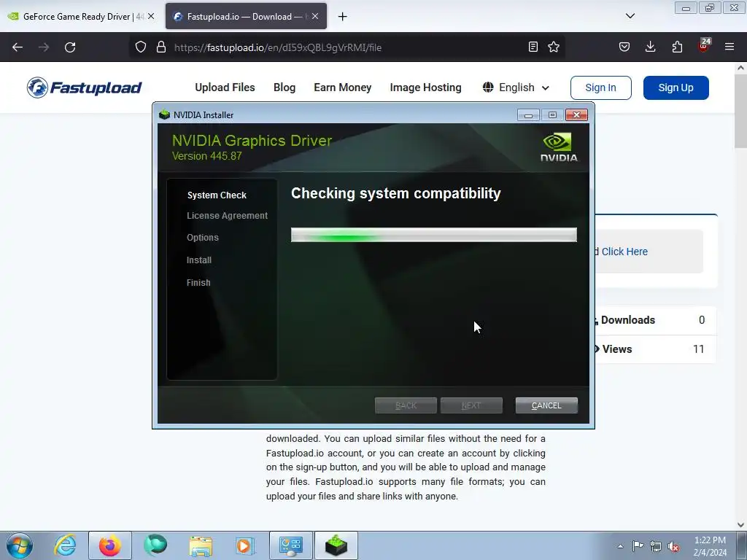Open Image Hosting menu item
Image resolution: width=747 pixels, height=560 pixels.
(x=425, y=87)
